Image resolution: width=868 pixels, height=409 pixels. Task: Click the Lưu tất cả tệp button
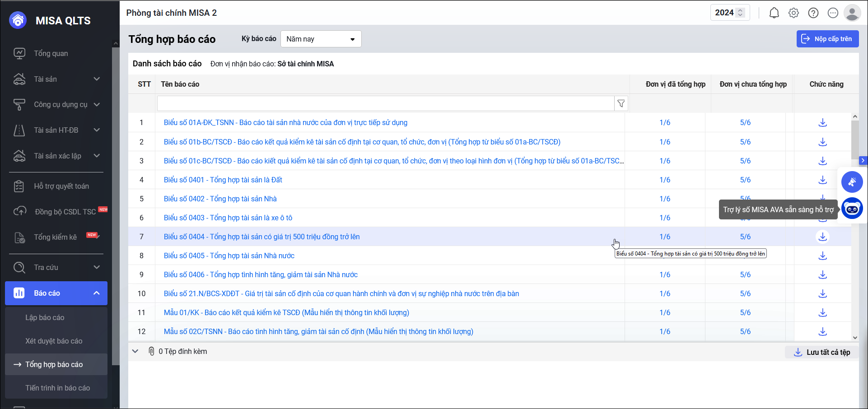pyautogui.click(x=822, y=352)
